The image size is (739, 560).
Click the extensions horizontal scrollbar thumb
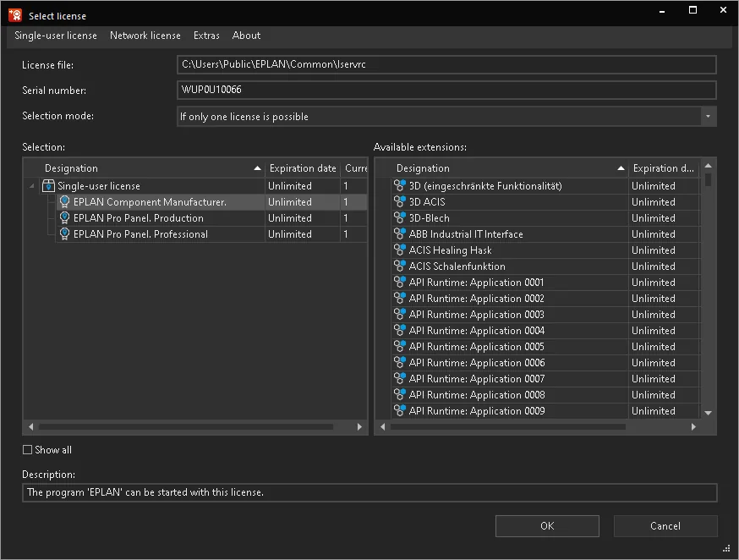[x=508, y=426]
